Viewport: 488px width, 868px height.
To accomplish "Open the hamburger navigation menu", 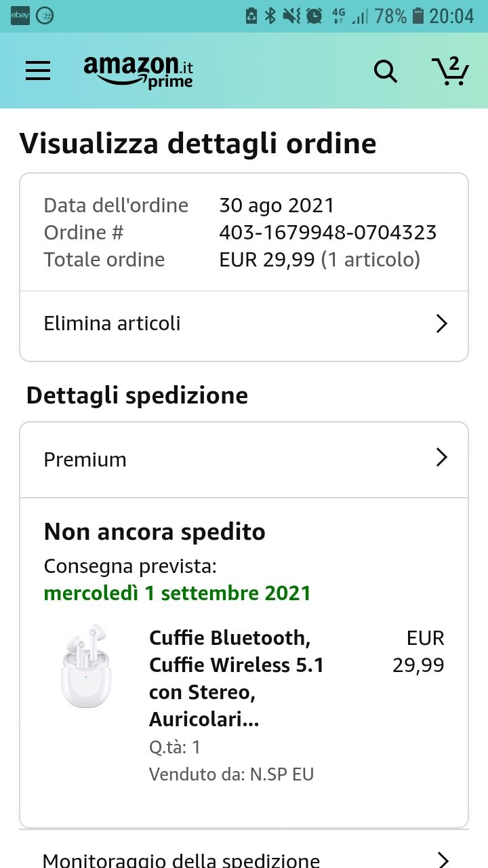I will pyautogui.click(x=38, y=71).
